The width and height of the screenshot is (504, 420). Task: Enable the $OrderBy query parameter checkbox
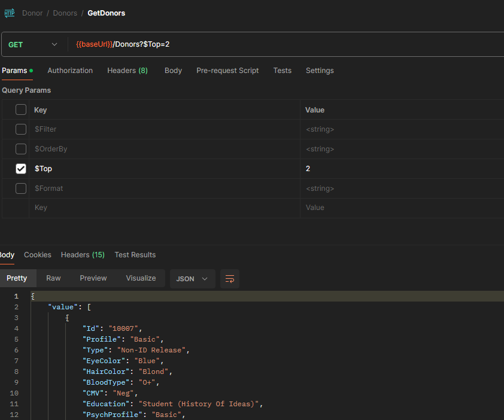[x=21, y=149]
